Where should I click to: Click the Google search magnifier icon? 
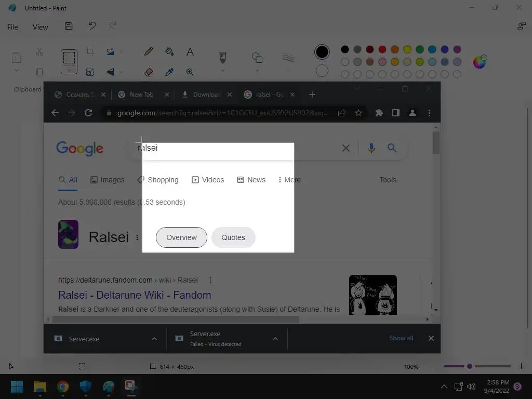tap(392, 148)
